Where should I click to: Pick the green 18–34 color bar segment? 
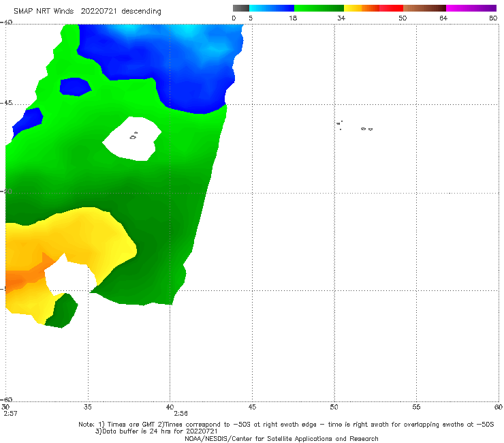tap(319, 8)
